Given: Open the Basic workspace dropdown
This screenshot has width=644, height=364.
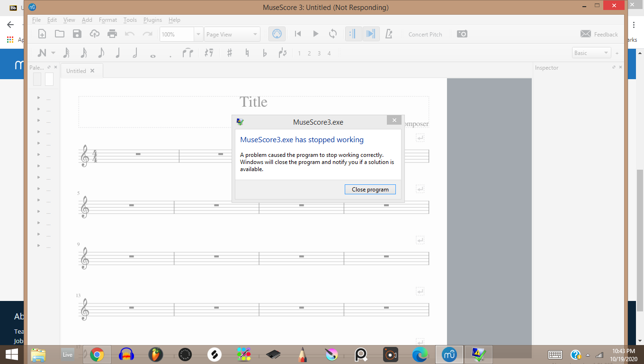Looking at the screenshot, I should pyautogui.click(x=591, y=53).
